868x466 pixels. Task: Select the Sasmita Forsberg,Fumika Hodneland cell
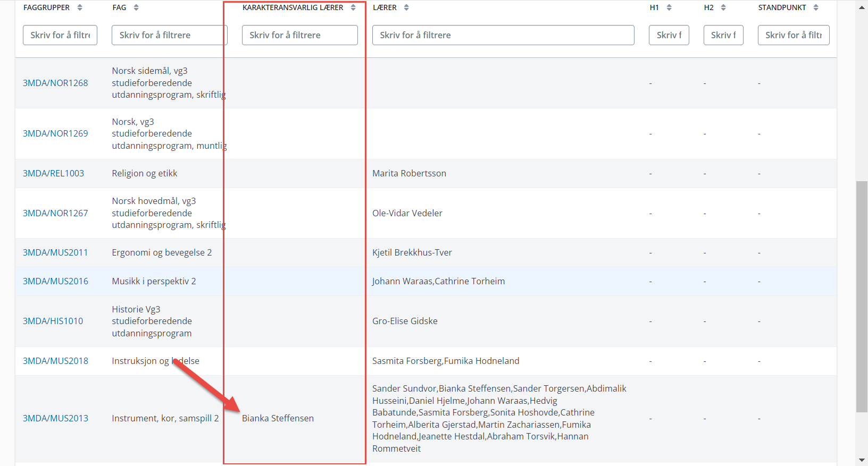pos(446,361)
